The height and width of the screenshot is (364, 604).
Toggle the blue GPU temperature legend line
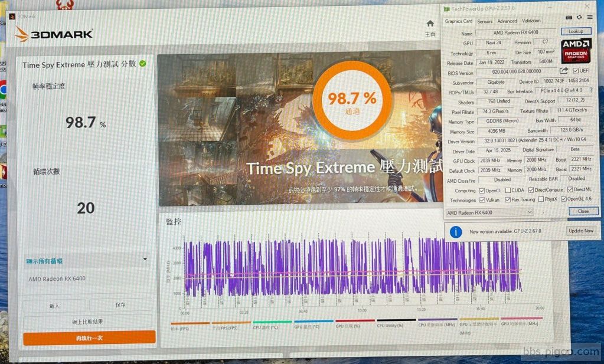(x=314, y=322)
